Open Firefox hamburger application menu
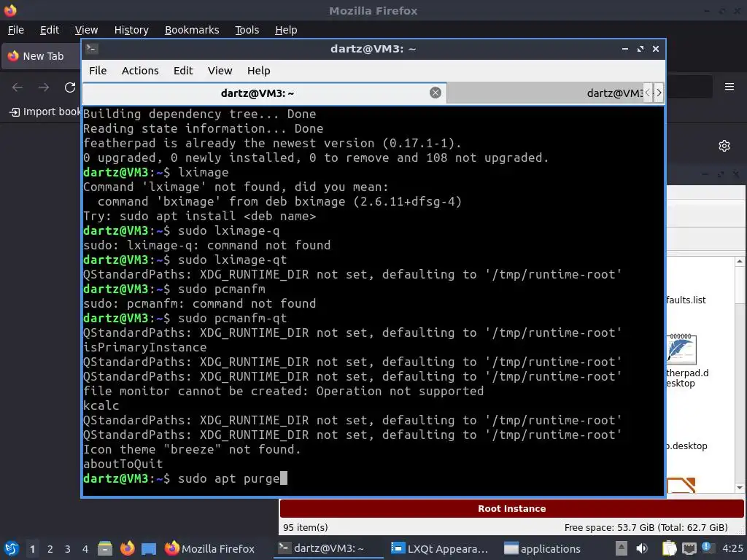The height and width of the screenshot is (560, 747). click(x=729, y=87)
